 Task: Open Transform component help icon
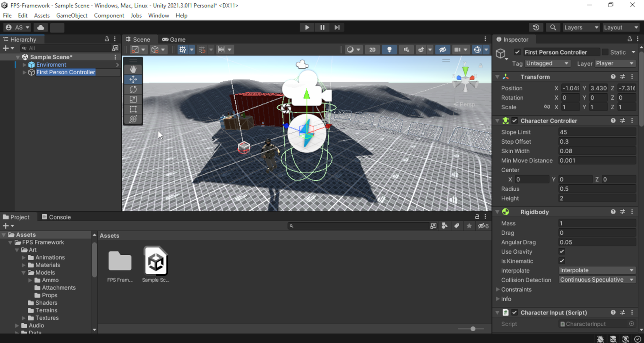(613, 77)
